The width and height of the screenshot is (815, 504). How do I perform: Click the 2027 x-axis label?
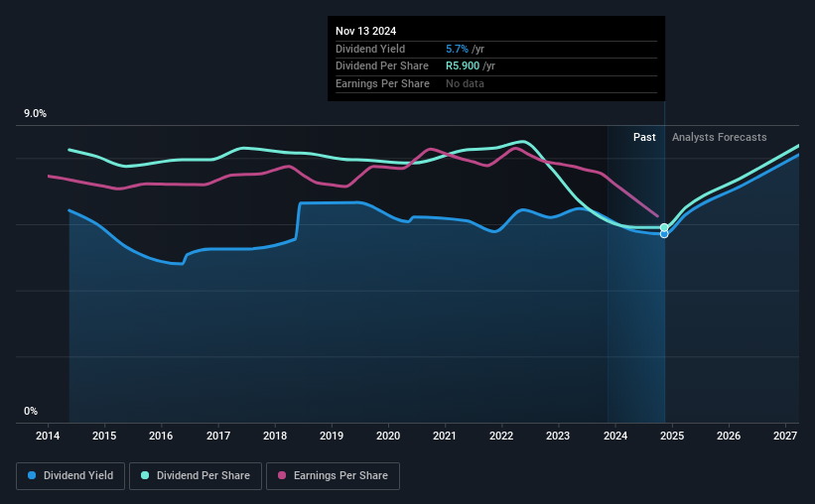tap(785, 436)
